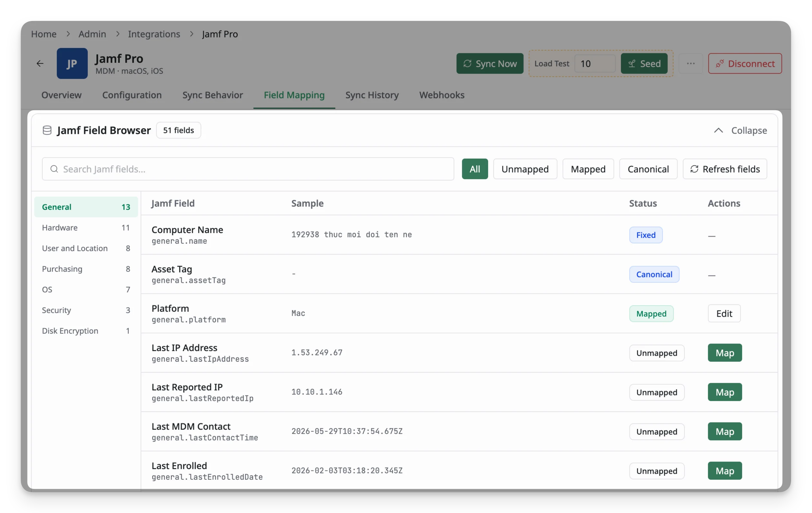Click the Seed button
The image size is (812, 513).
coord(644,64)
